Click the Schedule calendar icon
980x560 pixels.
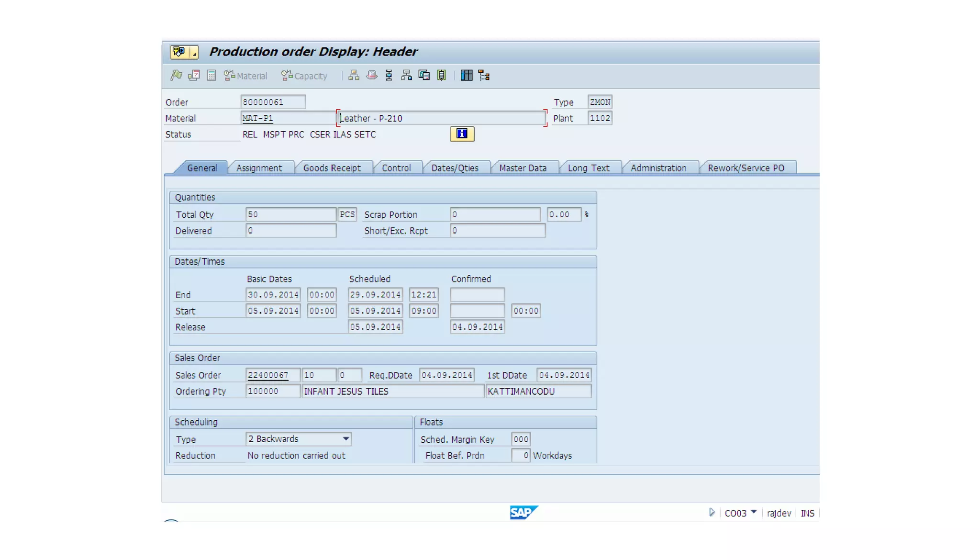[x=194, y=76]
